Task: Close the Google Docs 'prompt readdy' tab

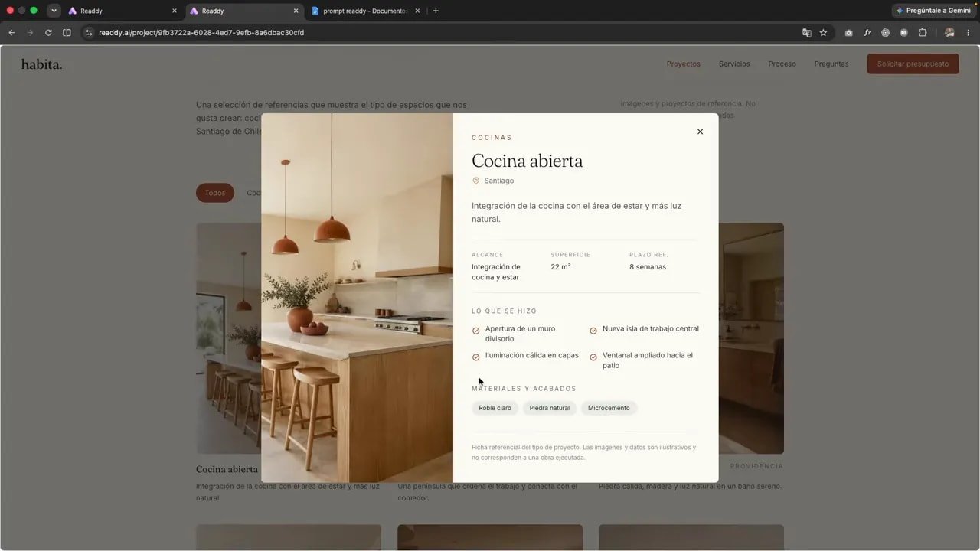Action: (417, 11)
